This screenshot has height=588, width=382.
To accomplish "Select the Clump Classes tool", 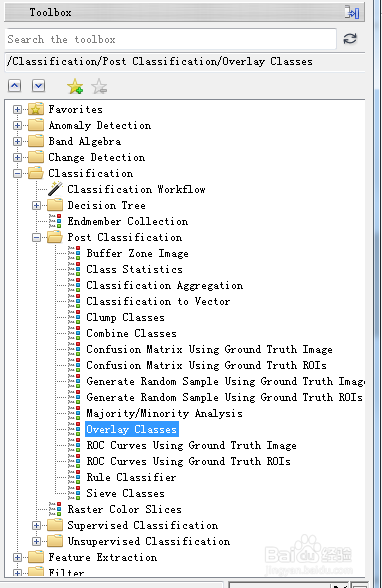I will 126,317.
